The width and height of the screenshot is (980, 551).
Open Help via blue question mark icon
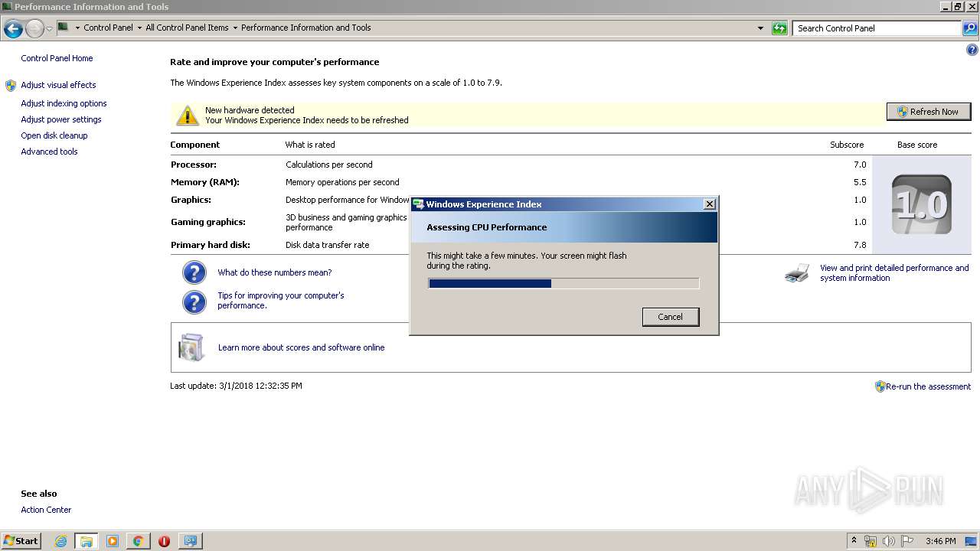point(972,51)
